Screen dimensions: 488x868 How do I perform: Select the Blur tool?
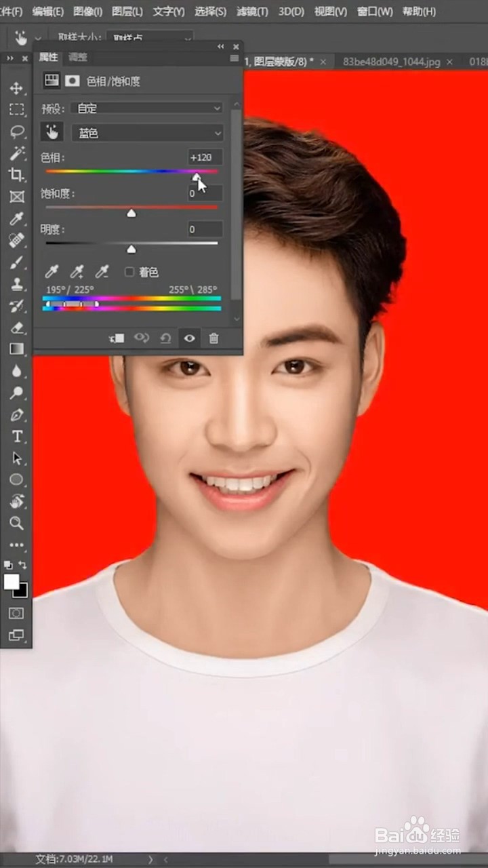click(16, 371)
